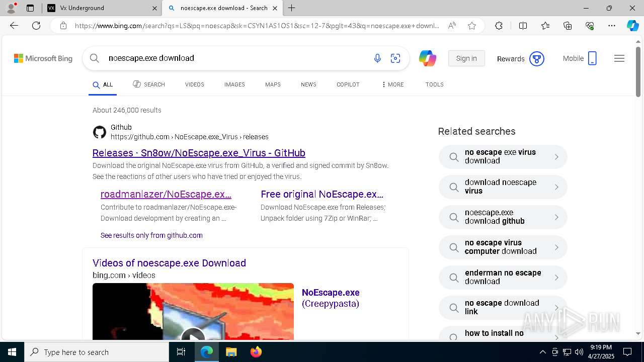The image size is (644, 362).
Task: Switch to the COPILOT tab
Action: 348,84
